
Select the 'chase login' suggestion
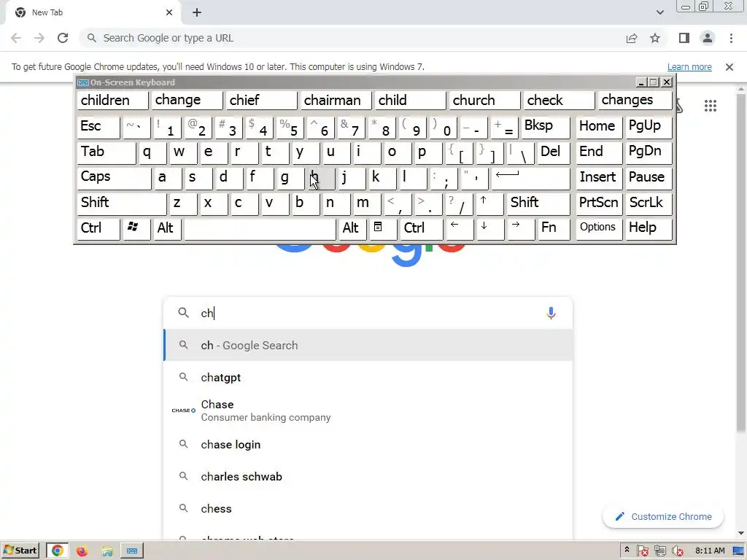click(x=368, y=444)
